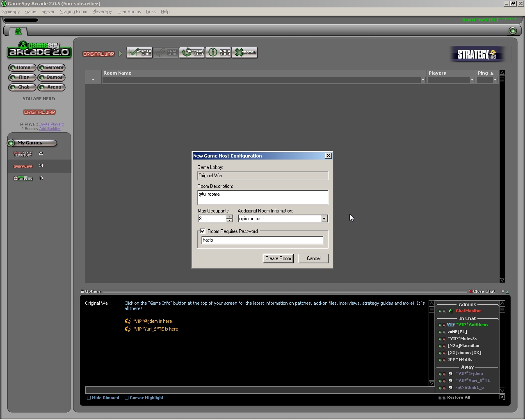The image size is (525, 420).
Task: Click the chat user list scroll up arrow
Action: click(x=502, y=303)
